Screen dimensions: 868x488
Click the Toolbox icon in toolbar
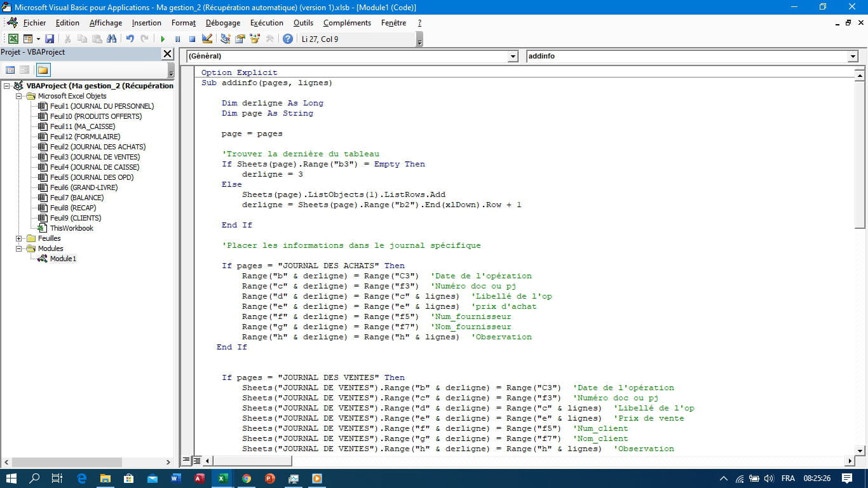pyautogui.click(x=269, y=39)
